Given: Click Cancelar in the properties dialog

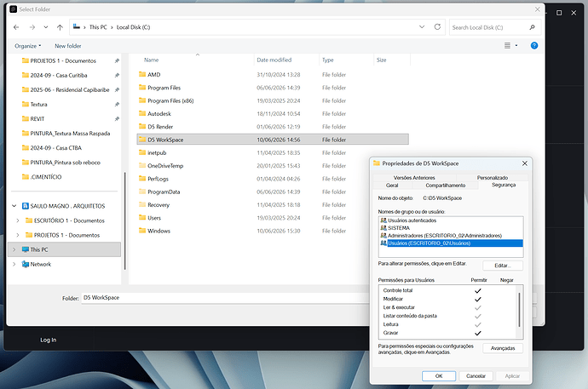Looking at the screenshot, I should click(x=476, y=376).
